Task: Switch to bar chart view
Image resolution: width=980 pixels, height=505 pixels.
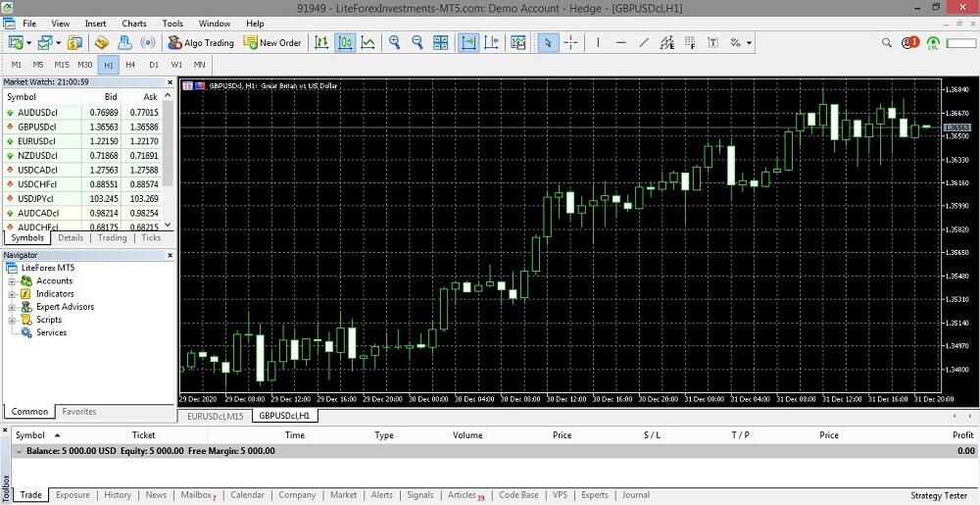Action: (321, 42)
